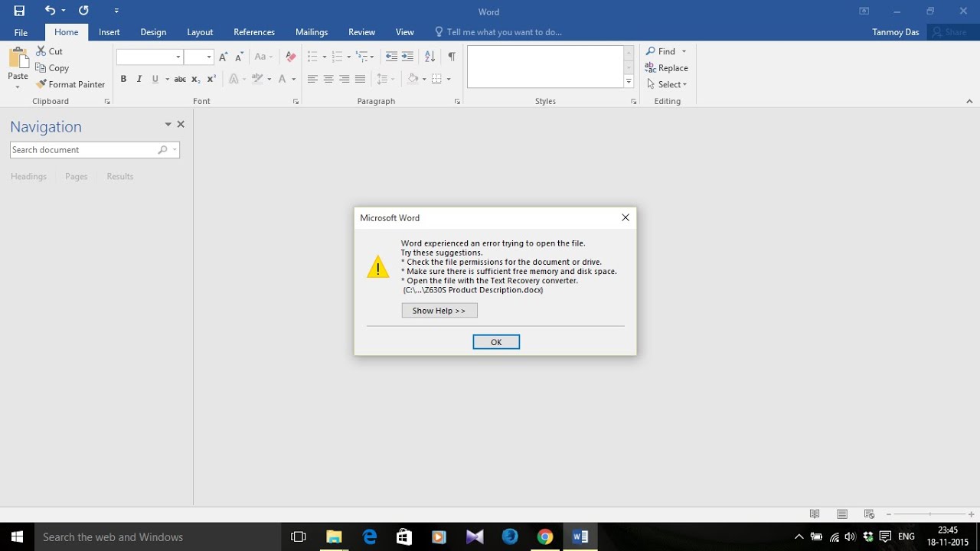Toggle Italic formatting
Viewport: 980px width, 551px height.
point(139,79)
